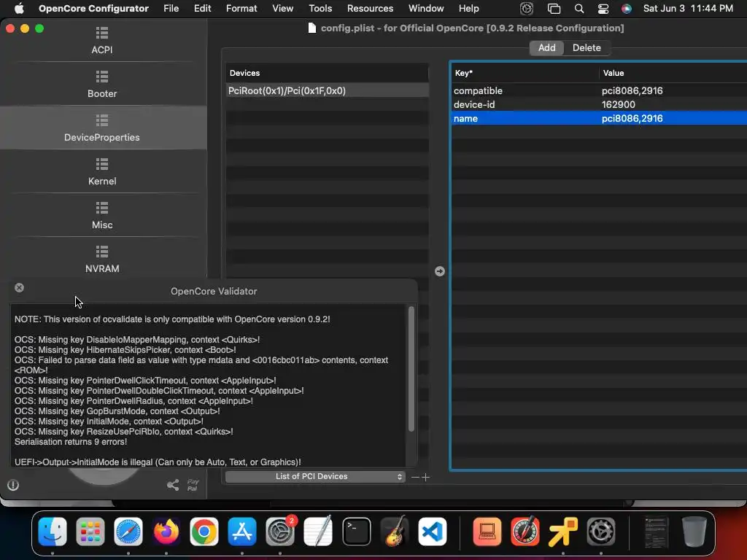Click the Key* column header
This screenshot has height=560, width=747.
(x=525, y=73)
